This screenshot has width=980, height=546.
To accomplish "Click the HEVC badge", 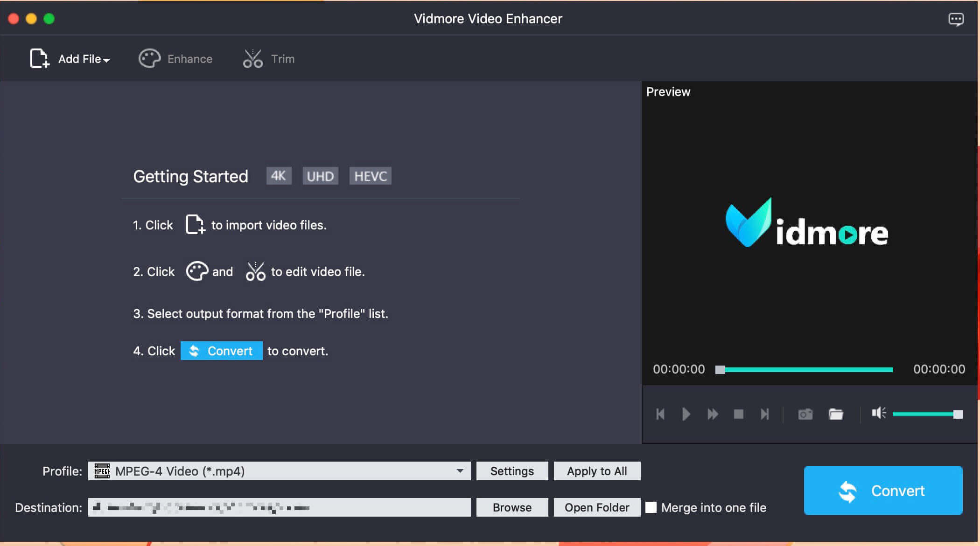I will click(370, 176).
